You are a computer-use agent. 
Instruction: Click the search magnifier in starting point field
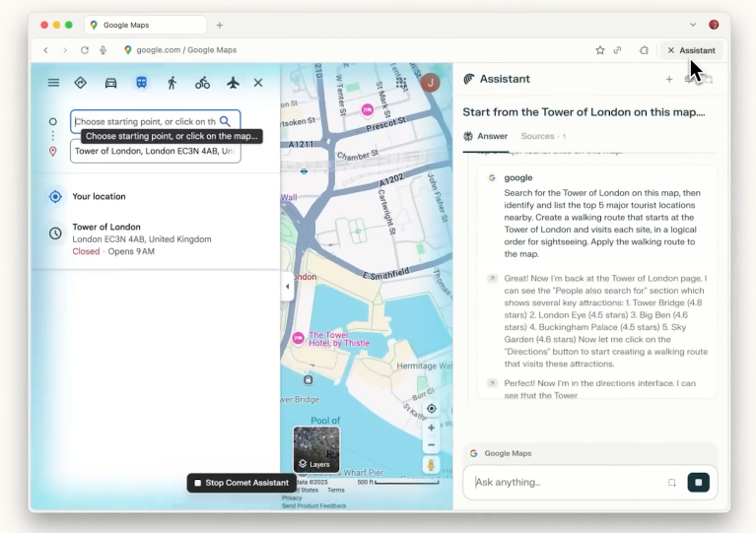(x=225, y=121)
